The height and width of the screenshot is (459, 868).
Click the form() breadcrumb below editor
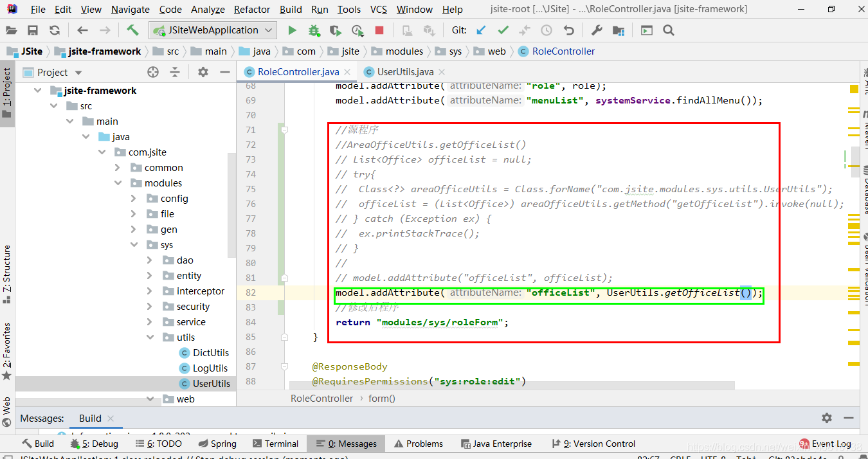(x=381, y=399)
